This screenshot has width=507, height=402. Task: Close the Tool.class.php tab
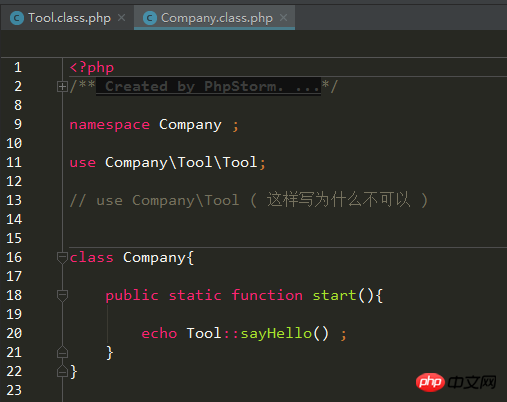[122, 18]
